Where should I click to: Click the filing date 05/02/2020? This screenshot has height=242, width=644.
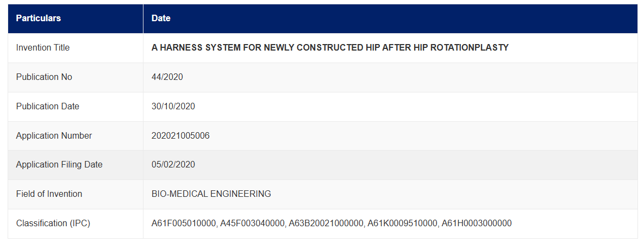click(173, 165)
